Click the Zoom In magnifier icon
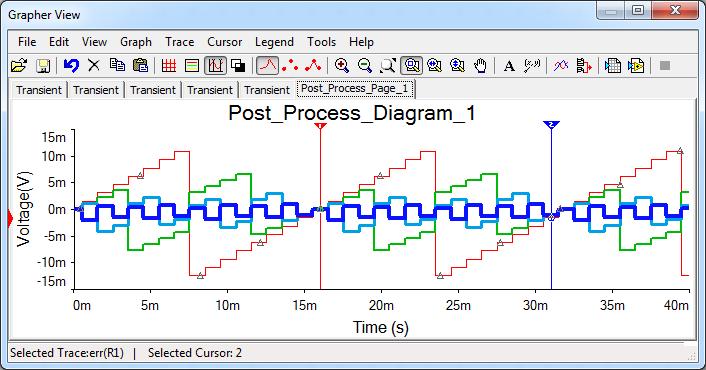The width and height of the screenshot is (706, 370). click(x=342, y=66)
